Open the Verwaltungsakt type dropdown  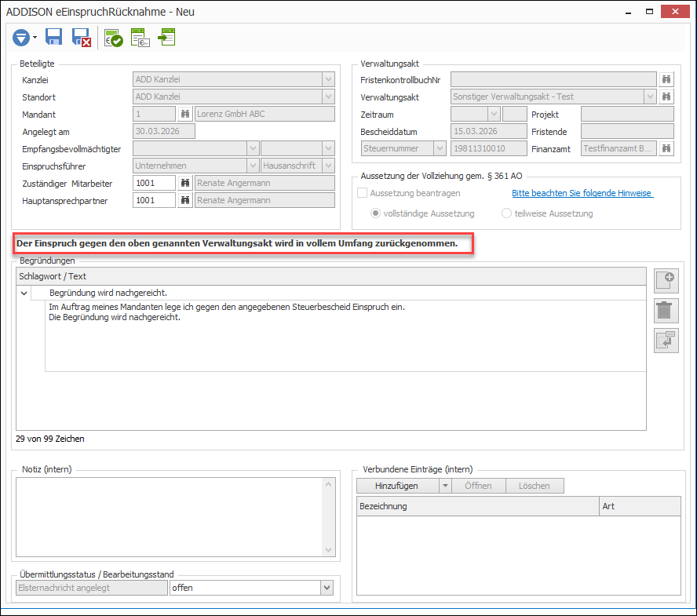[x=650, y=97]
